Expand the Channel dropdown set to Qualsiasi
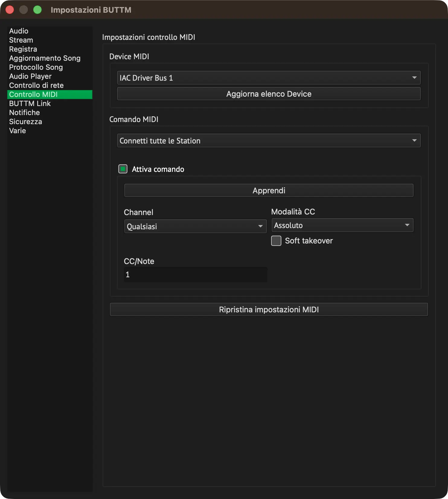Screen dimensions: 448x499 195,226
